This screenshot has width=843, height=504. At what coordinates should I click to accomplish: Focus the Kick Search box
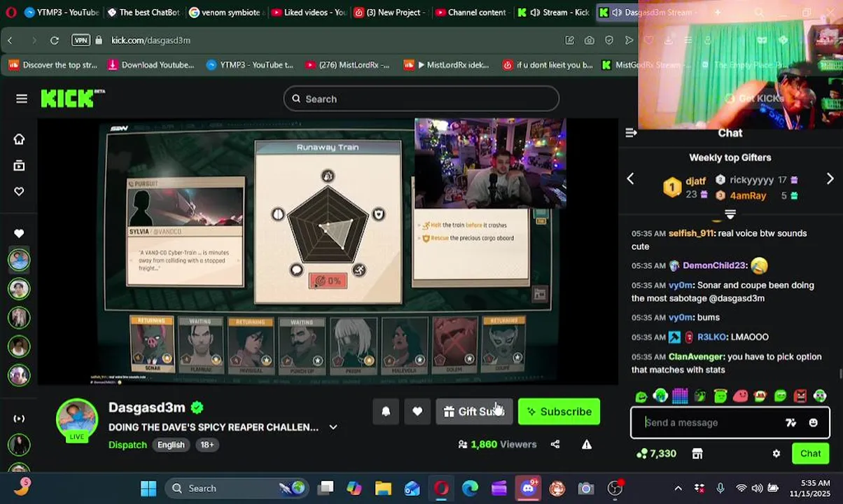[421, 99]
